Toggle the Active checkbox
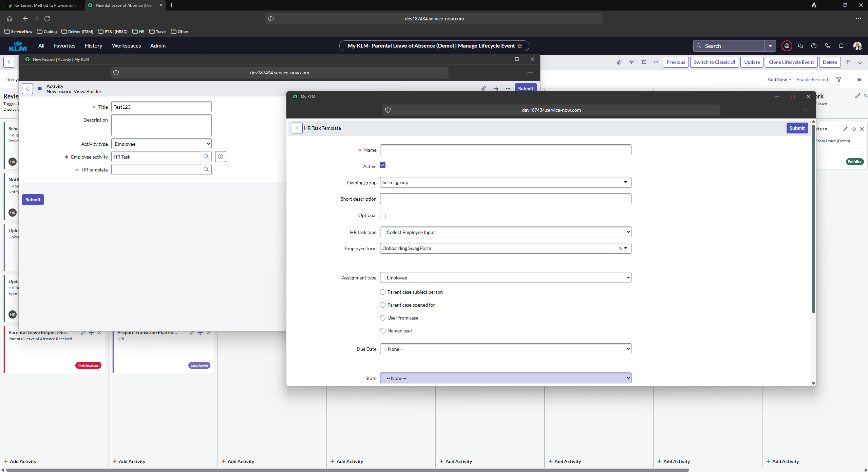Image resolution: width=868 pixels, height=472 pixels. coord(383,165)
